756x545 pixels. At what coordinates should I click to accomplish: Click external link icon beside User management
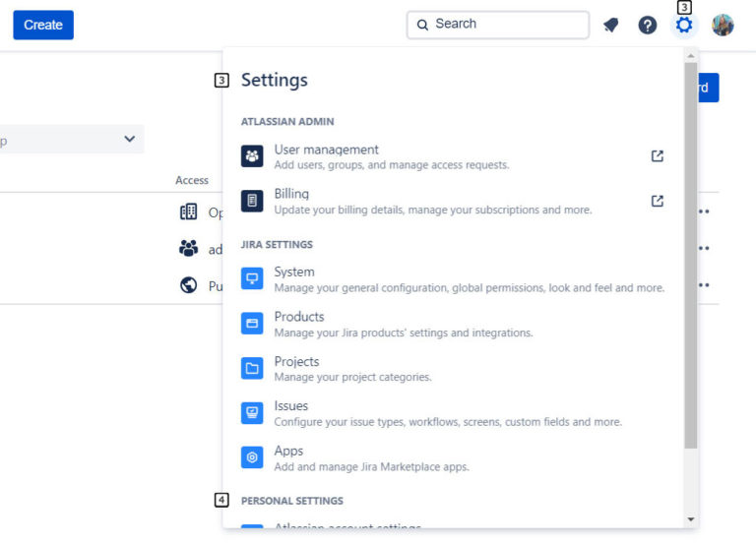[658, 156]
